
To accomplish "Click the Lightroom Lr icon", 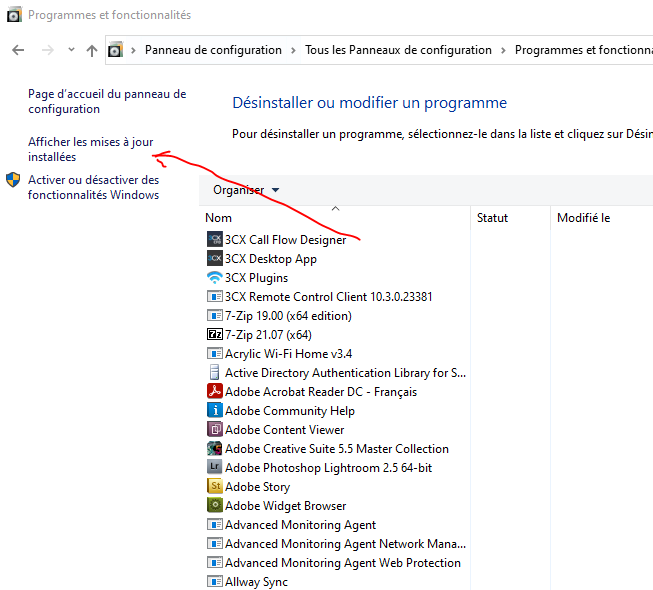I will [x=214, y=467].
